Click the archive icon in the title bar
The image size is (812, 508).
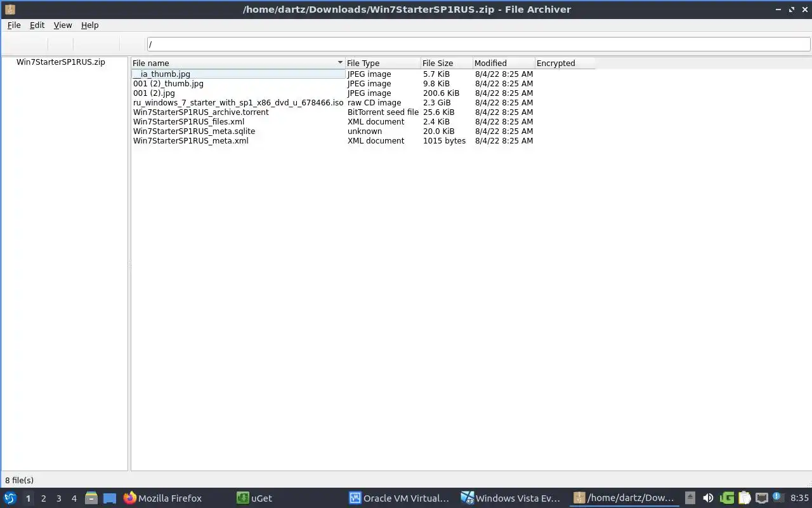(10, 9)
